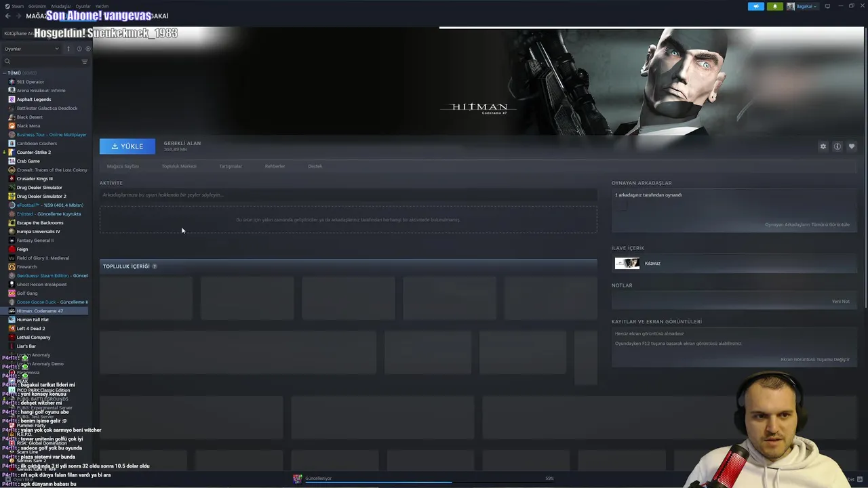868x488 pixels.
Task: Select Drug Dealer Simulator 2 in the library
Action: coord(41,197)
